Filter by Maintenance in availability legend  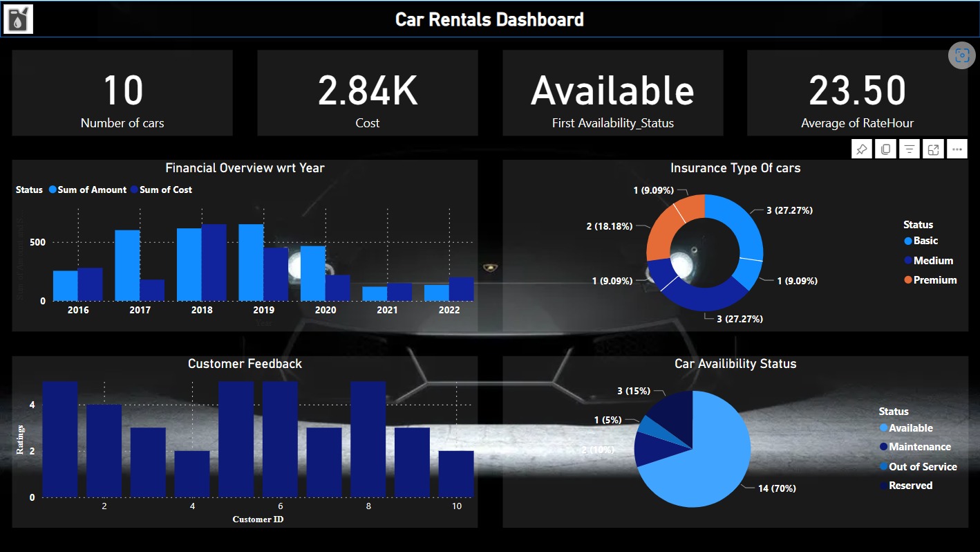coord(919,447)
